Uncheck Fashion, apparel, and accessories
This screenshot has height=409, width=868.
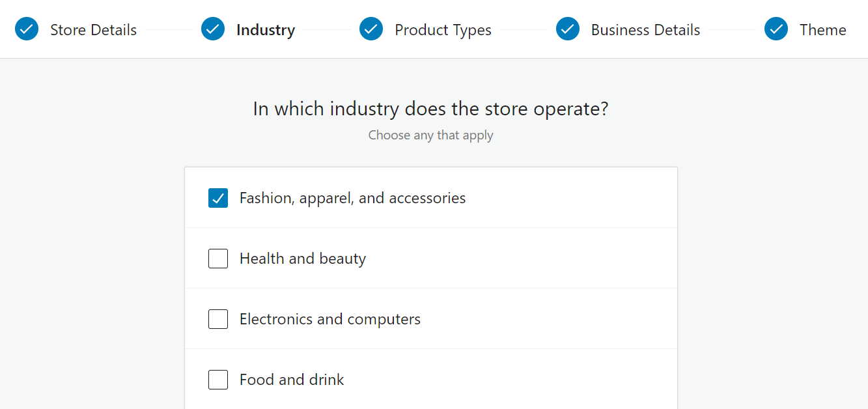coord(218,197)
